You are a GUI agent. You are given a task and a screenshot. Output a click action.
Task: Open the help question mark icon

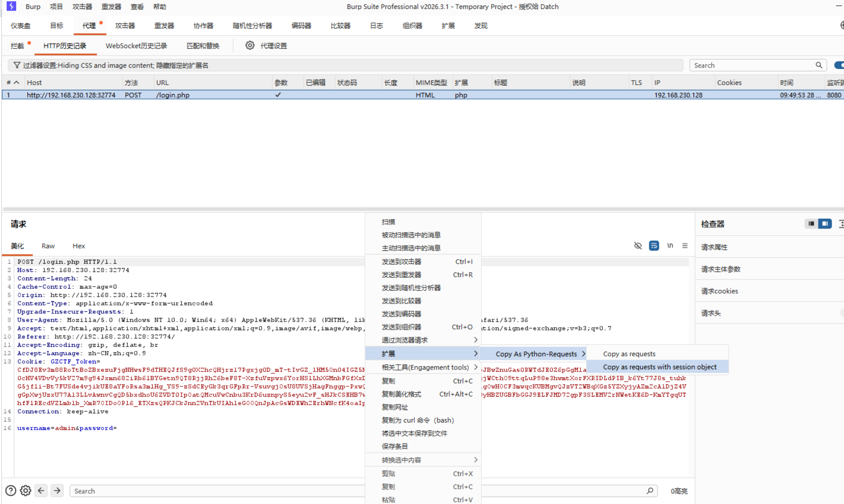coord(10,491)
